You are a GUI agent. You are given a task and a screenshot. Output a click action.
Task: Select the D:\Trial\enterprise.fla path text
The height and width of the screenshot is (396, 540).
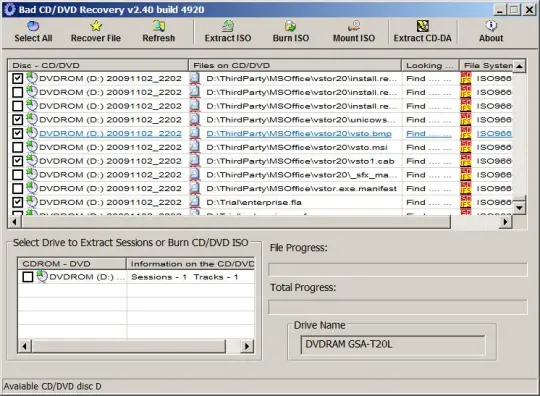254,202
